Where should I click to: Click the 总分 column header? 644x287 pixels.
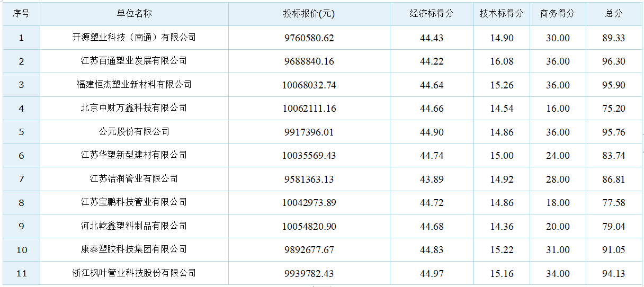614,14
